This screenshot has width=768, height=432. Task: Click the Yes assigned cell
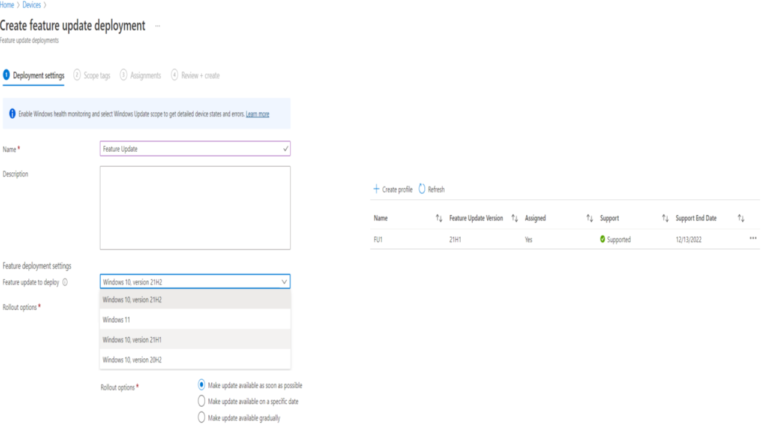pos(528,240)
